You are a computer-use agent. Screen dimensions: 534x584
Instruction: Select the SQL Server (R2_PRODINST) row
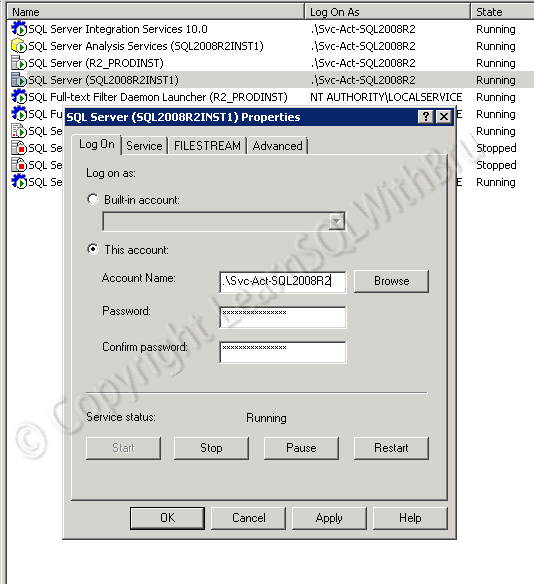click(x=270, y=63)
